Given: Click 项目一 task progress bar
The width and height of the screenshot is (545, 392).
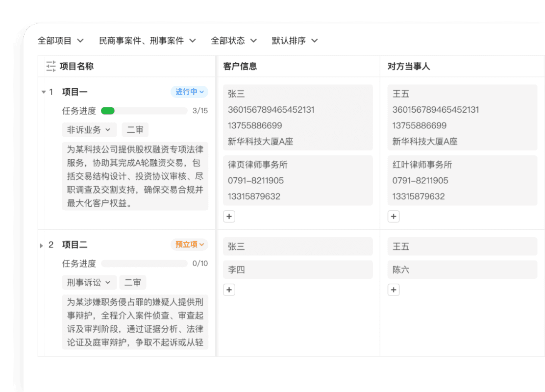Looking at the screenshot, I should (144, 111).
